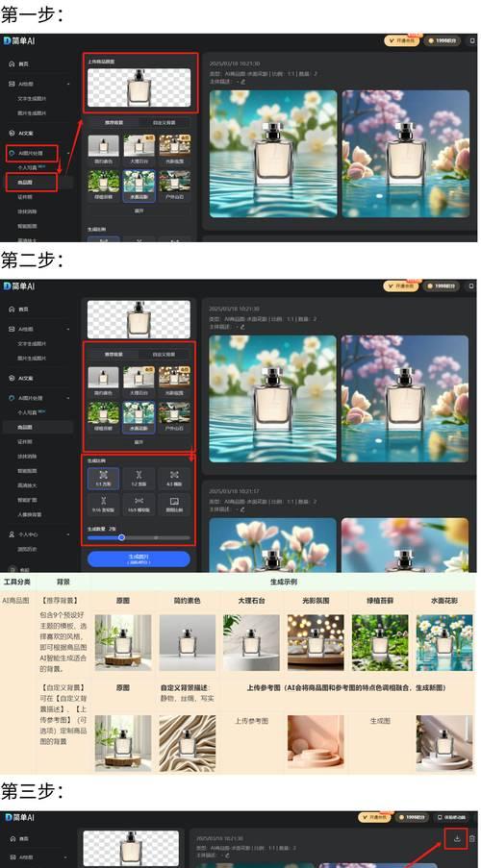This screenshot has height=868, width=481.
Task: Click the points coin icon in step one header
Action: pos(430,41)
